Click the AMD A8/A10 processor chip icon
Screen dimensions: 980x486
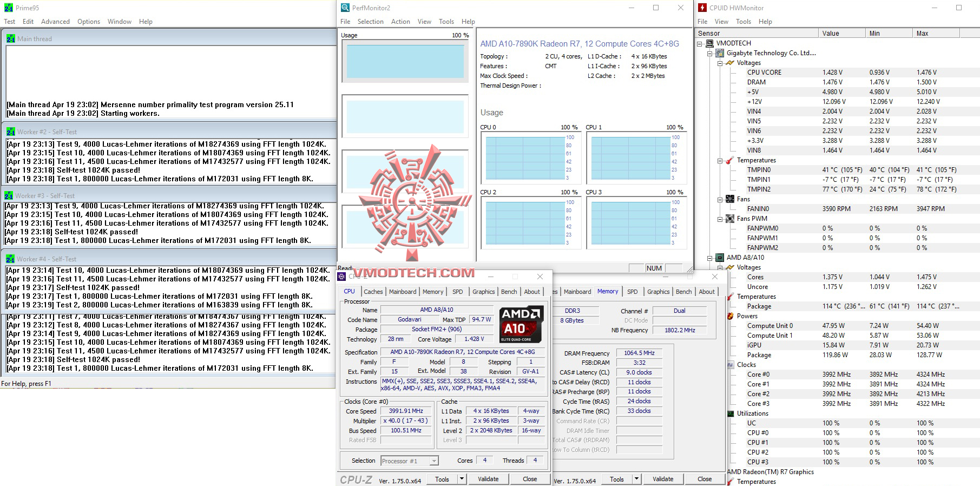(x=720, y=258)
